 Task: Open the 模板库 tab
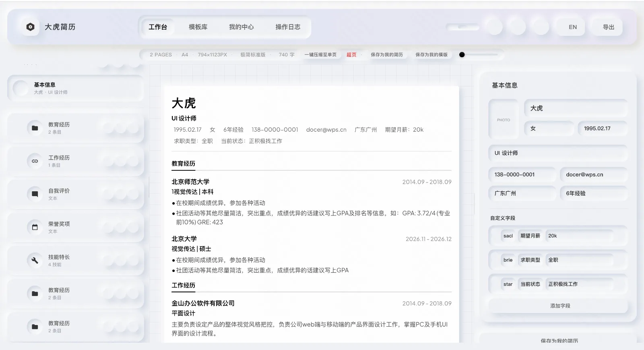pyautogui.click(x=198, y=27)
